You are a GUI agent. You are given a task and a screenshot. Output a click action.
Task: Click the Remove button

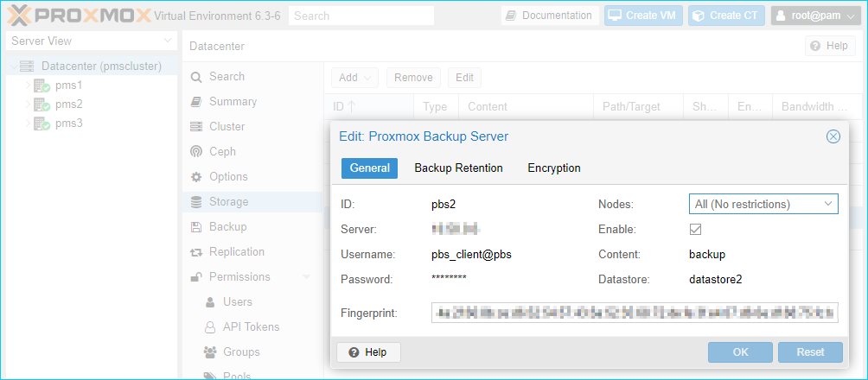pos(413,78)
